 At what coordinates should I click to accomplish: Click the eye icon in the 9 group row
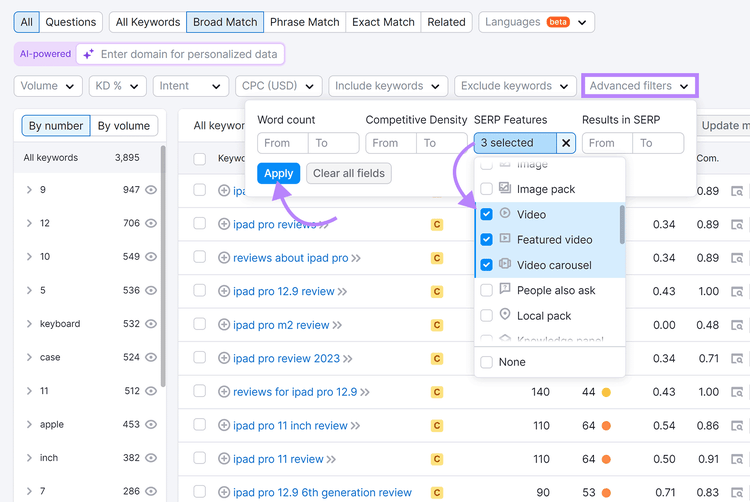pos(151,190)
